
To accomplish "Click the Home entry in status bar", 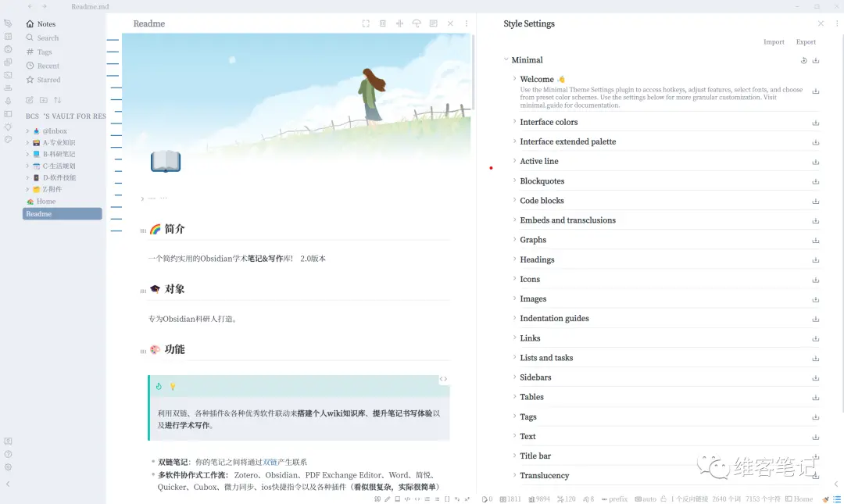I will [x=799, y=499].
